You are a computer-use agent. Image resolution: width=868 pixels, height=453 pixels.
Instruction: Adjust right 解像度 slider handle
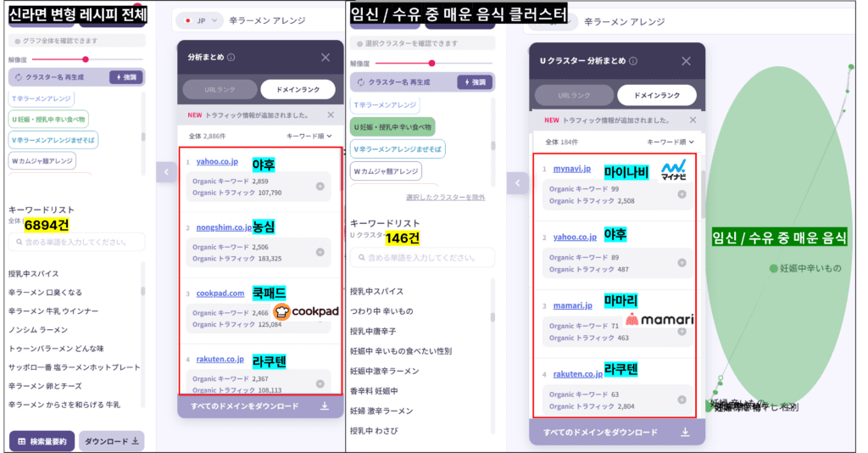point(431,63)
